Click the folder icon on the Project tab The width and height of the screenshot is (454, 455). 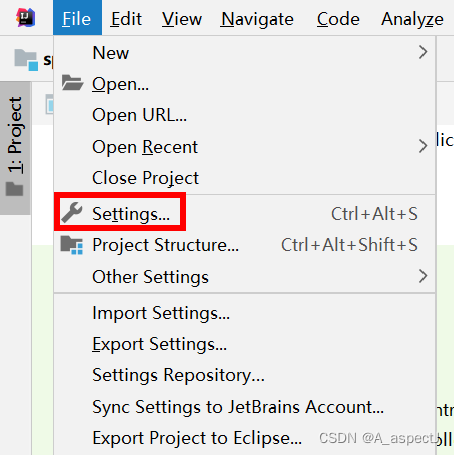pos(15,189)
